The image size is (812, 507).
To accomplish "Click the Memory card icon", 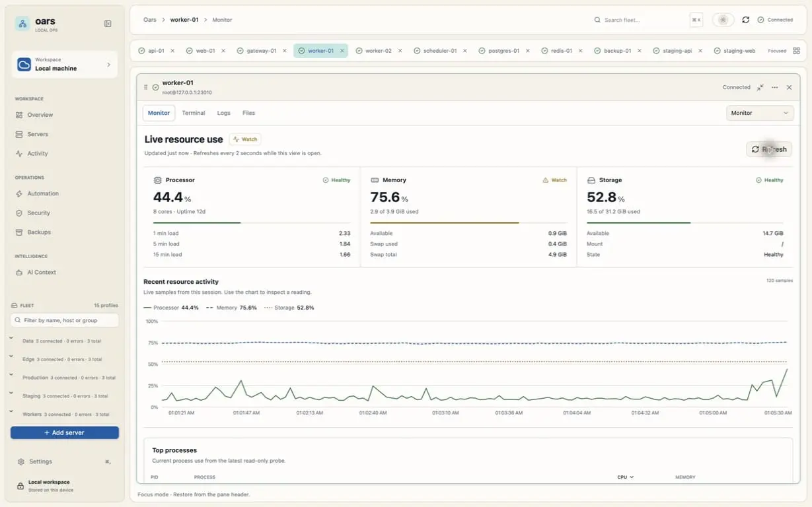I will tap(375, 180).
